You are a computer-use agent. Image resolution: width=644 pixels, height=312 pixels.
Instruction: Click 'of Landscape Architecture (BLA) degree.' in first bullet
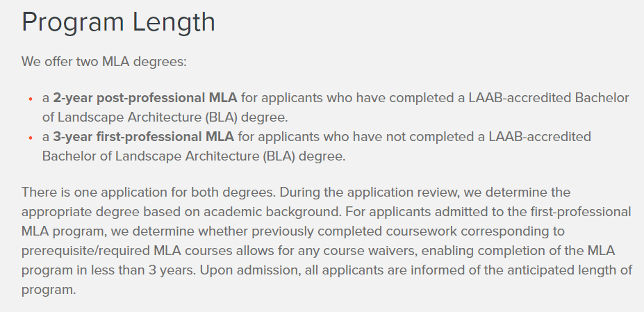[165, 117]
